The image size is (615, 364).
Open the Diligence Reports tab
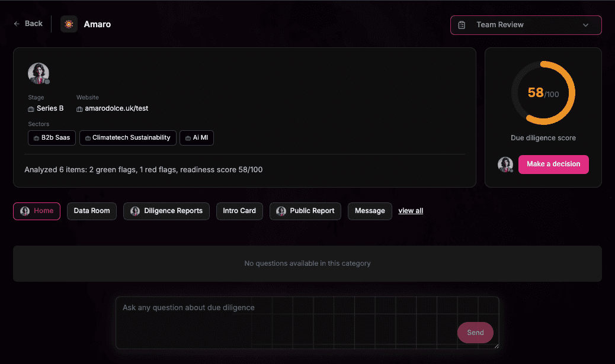click(166, 211)
